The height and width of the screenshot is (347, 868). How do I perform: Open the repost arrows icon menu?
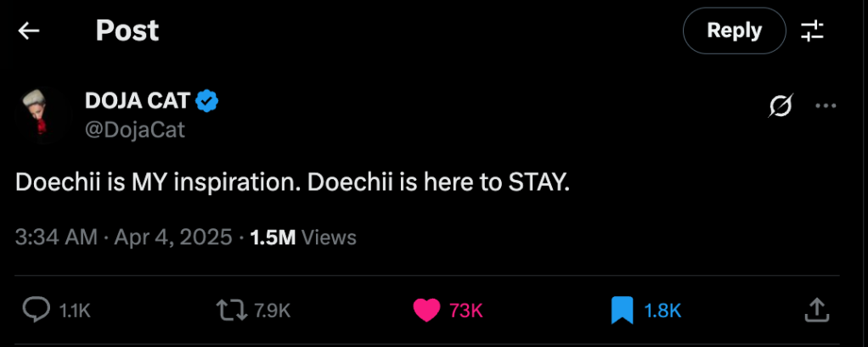pyautogui.click(x=229, y=311)
